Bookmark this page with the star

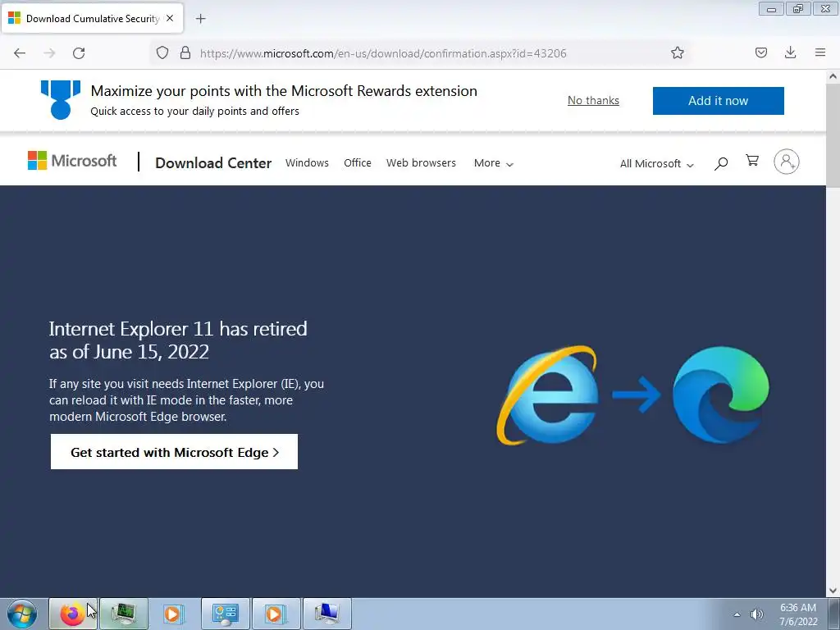(677, 52)
